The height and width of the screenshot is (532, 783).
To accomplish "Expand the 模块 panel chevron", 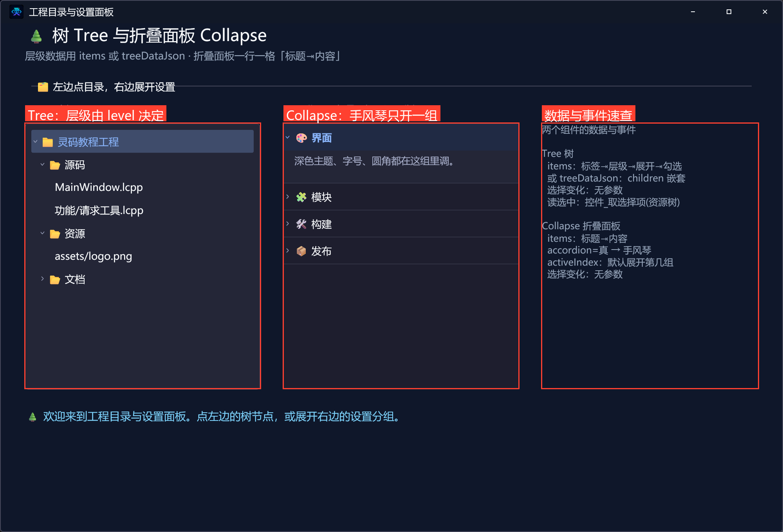I will (288, 197).
